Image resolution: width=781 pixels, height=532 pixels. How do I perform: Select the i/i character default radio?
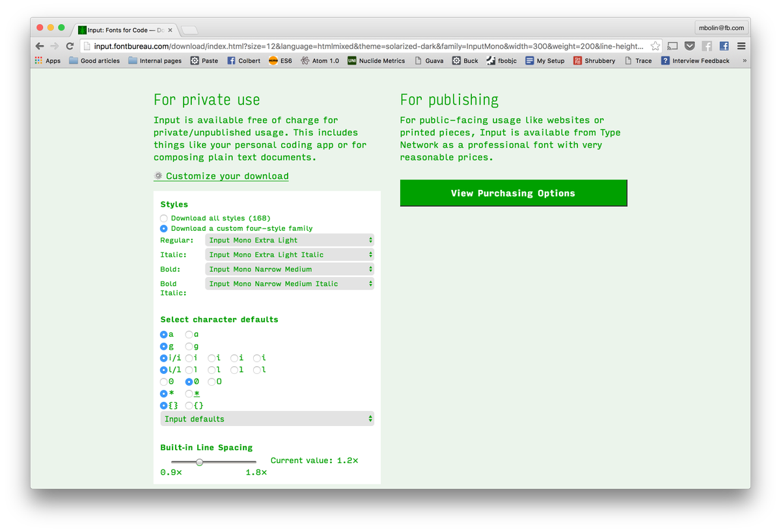[164, 358]
